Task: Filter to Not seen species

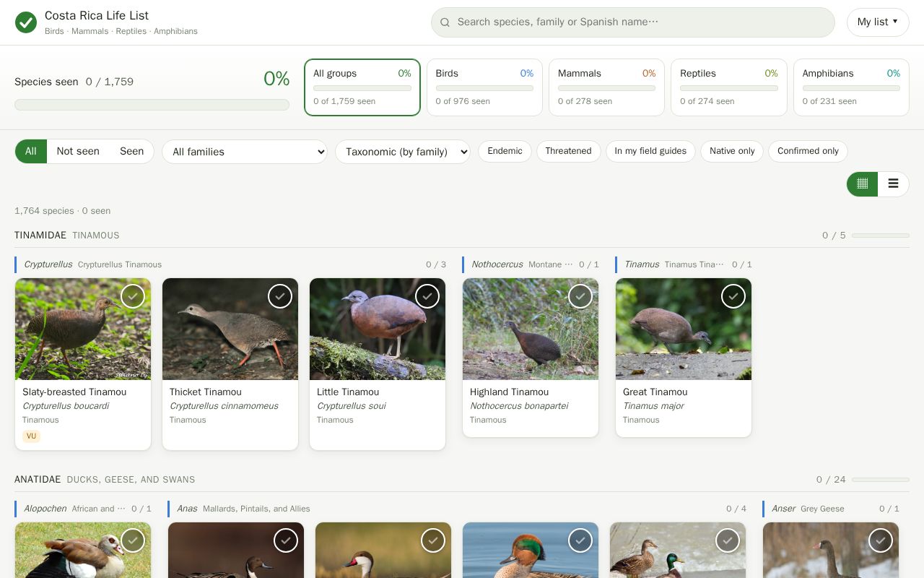Action: pos(78,151)
